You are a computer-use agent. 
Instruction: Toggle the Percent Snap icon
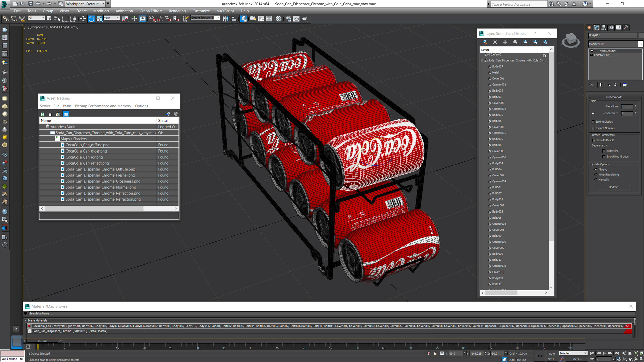click(168, 19)
